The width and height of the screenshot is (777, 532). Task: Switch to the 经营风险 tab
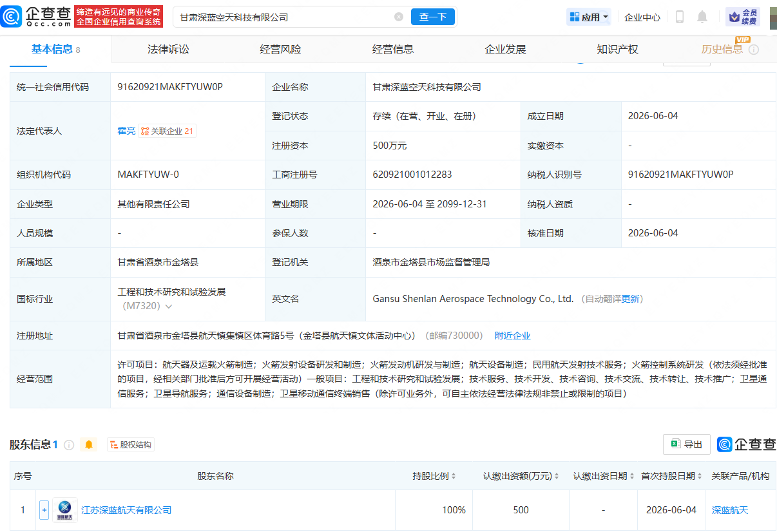(280, 49)
